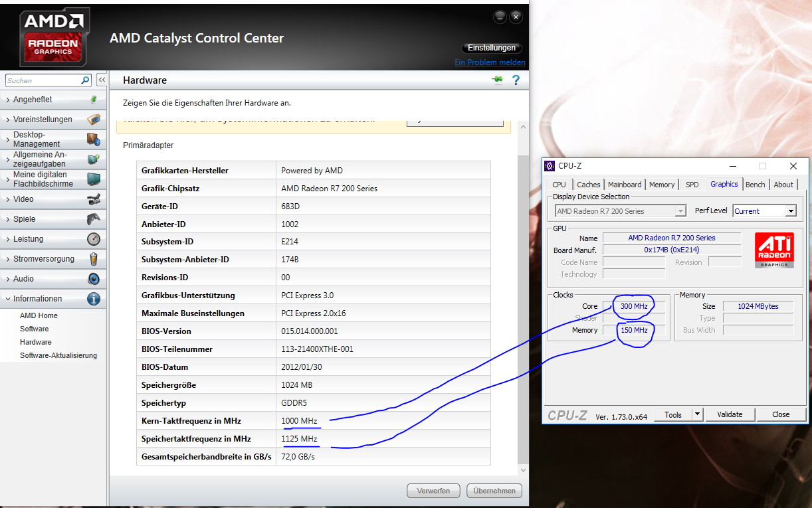Open Software-Aktualisierung page

[58, 355]
